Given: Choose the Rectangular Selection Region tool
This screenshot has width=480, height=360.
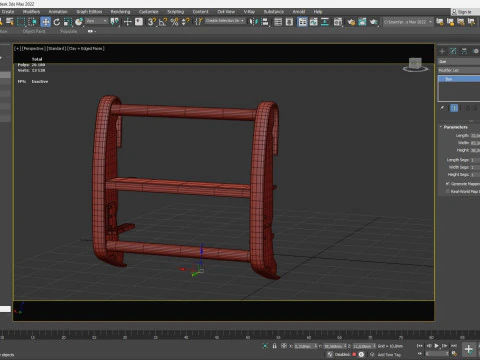Looking at the screenshot, I should coord(21,22).
